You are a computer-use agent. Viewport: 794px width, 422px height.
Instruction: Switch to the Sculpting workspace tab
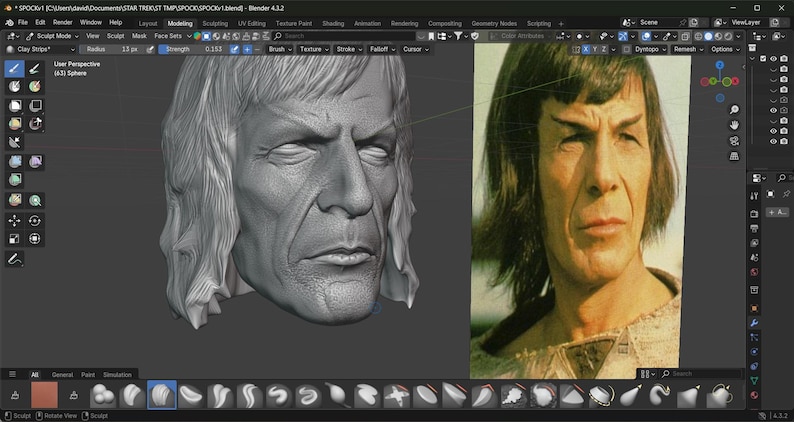click(215, 24)
